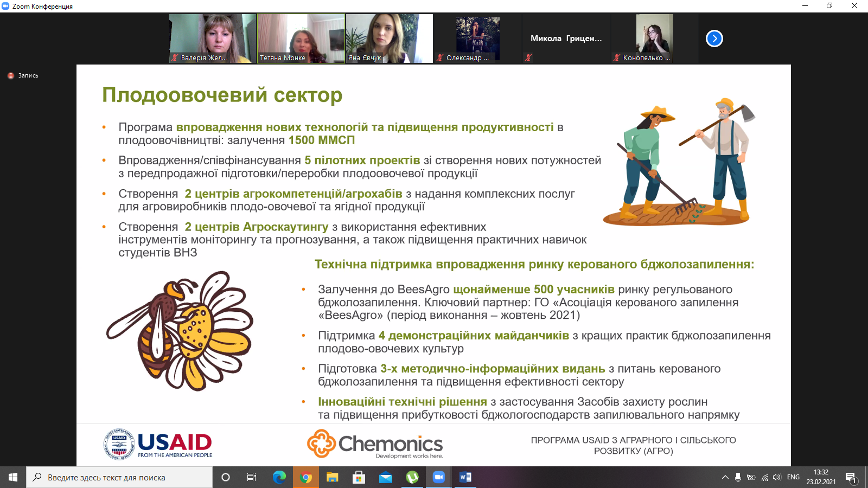Open the notification action center
This screenshot has width=868, height=488.
tap(851, 478)
